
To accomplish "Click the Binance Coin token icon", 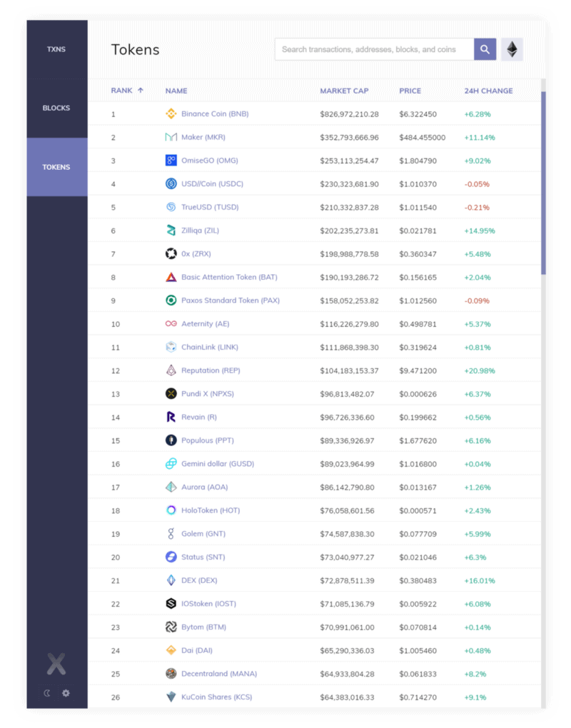I will [171, 113].
